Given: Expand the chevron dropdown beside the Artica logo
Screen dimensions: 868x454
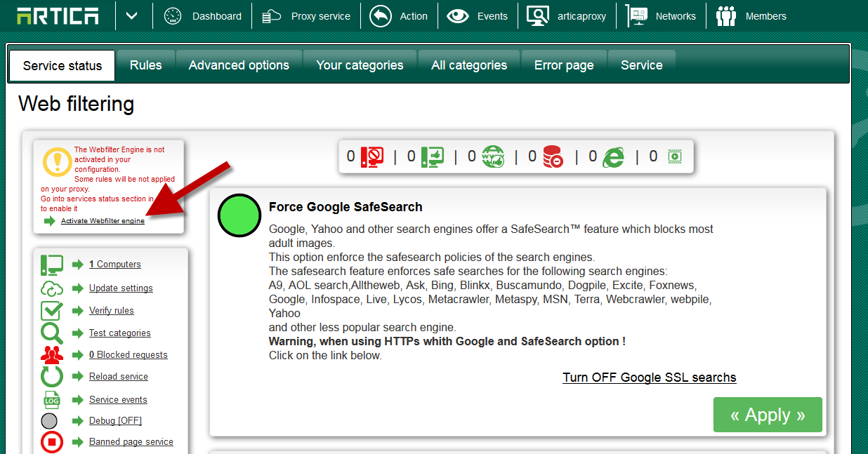Looking at the screenshot, I should pos(132,15).
